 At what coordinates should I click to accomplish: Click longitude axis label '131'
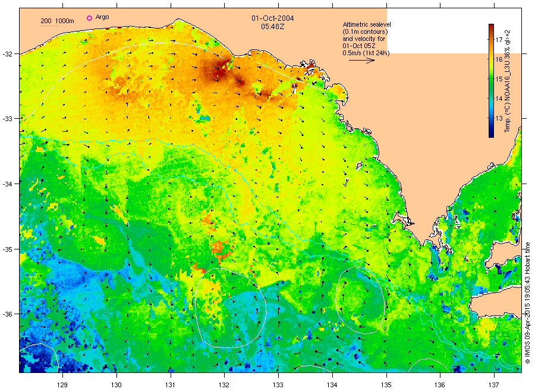(170, 385)
